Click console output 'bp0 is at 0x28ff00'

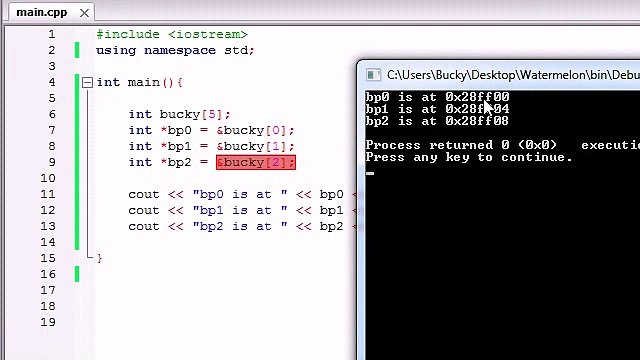tap(437, 97)
